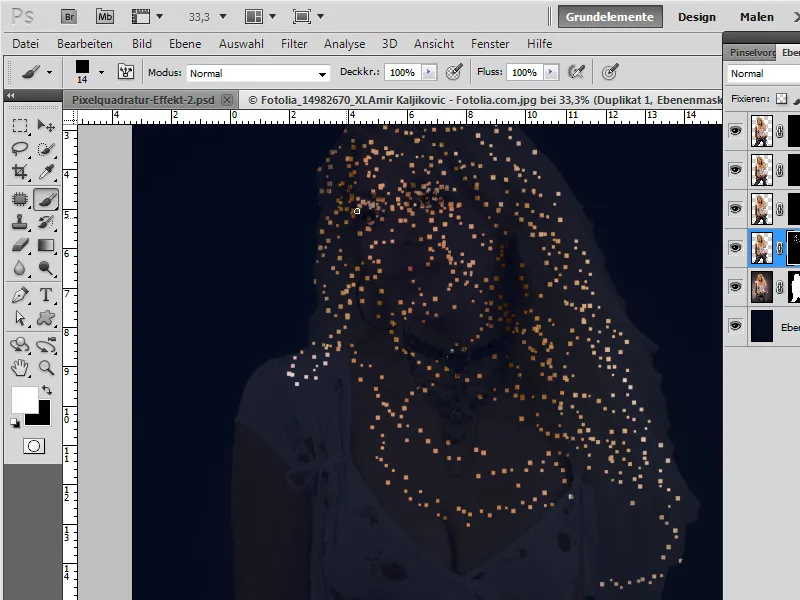Select the Custom Shape tool
800x600 pixels.
pyautogui.click(x=46, y=318)
